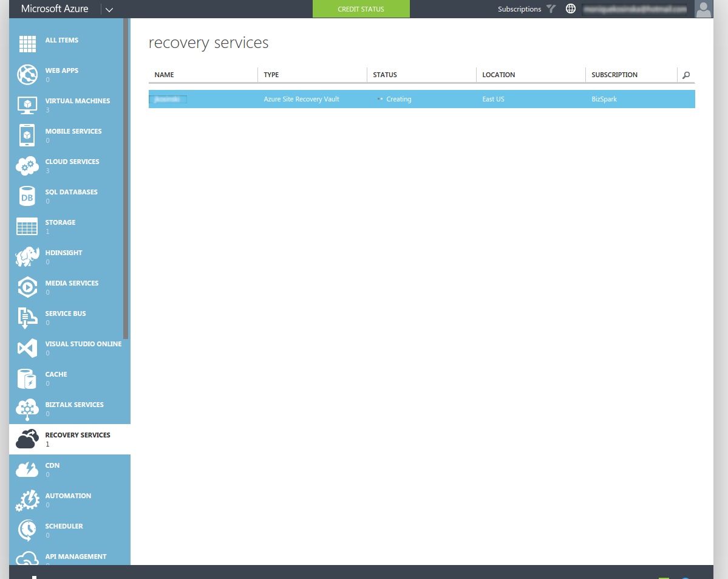Image resolution: width=728 pixels, height=579 pixels.
Task: Open the Storage table icon
Action: click(27, 226)
